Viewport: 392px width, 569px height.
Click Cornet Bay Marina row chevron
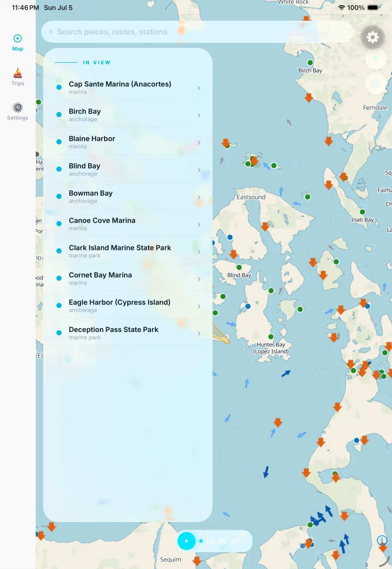point(199,279)
